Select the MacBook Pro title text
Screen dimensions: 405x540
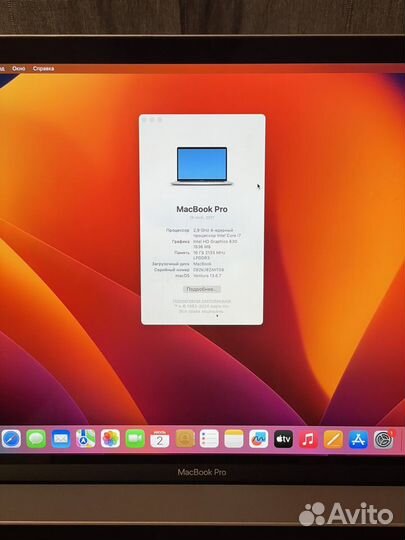pos(202,209)
